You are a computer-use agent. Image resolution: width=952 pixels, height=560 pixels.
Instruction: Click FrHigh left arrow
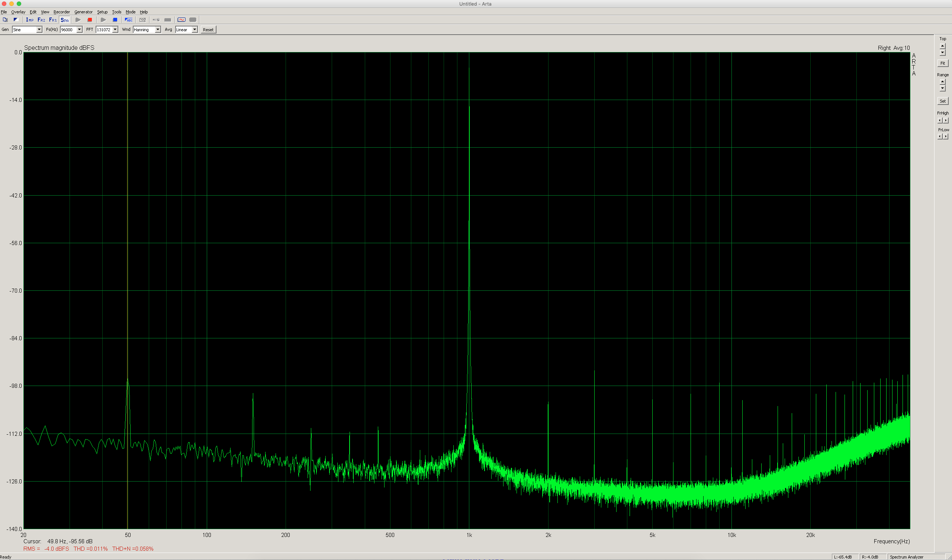tap(940, 120)
